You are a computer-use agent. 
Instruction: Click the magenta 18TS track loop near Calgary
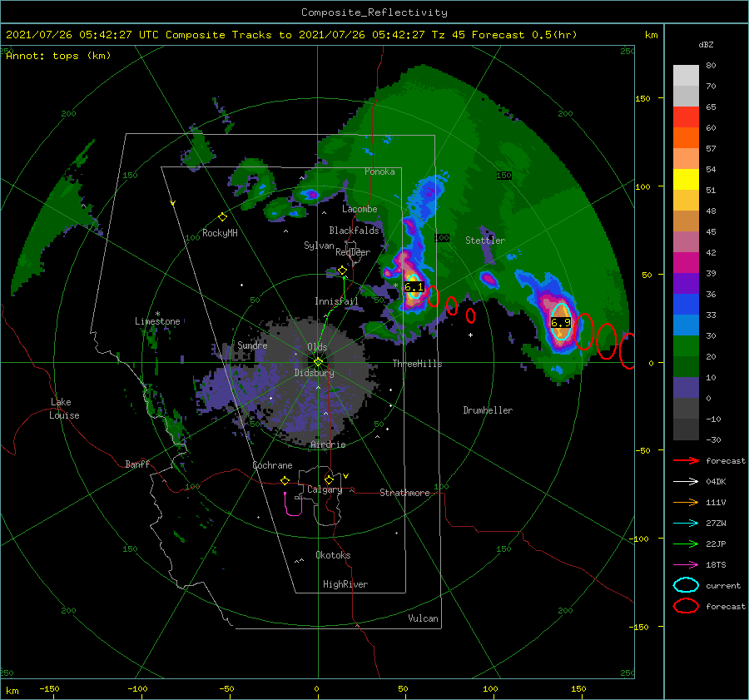click(x=292, y=505)
